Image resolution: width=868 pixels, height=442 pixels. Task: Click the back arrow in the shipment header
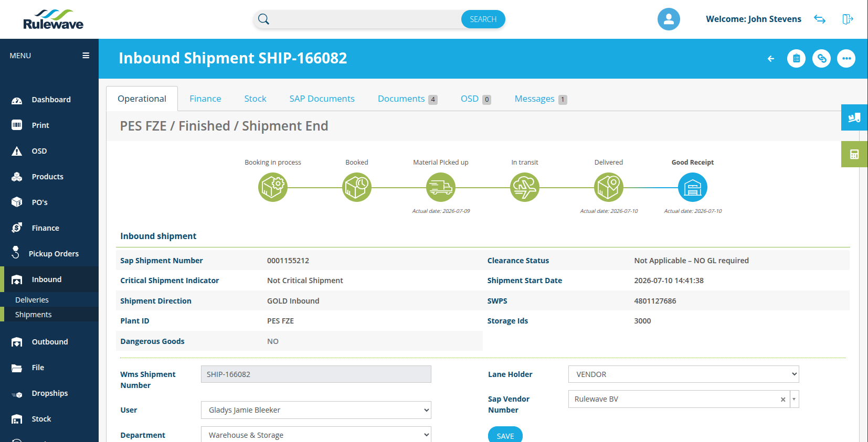tap(771, 59)
